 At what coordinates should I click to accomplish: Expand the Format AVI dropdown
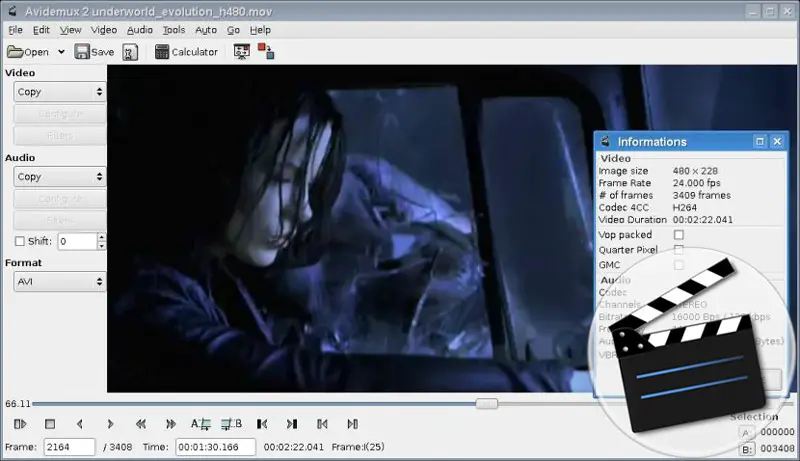coord(60,281)
